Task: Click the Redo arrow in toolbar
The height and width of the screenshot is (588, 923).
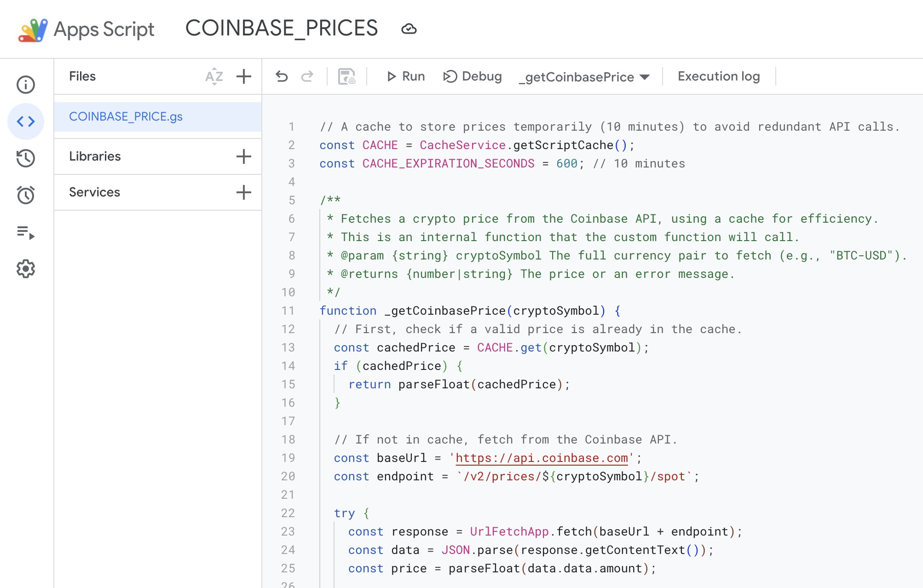Action: (307, 76)
